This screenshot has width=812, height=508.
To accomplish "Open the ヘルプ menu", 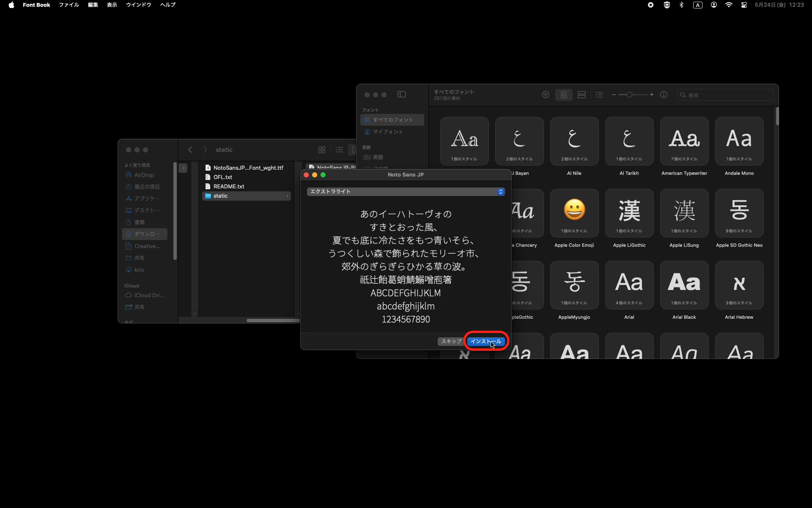I will (x=168, y=5).
